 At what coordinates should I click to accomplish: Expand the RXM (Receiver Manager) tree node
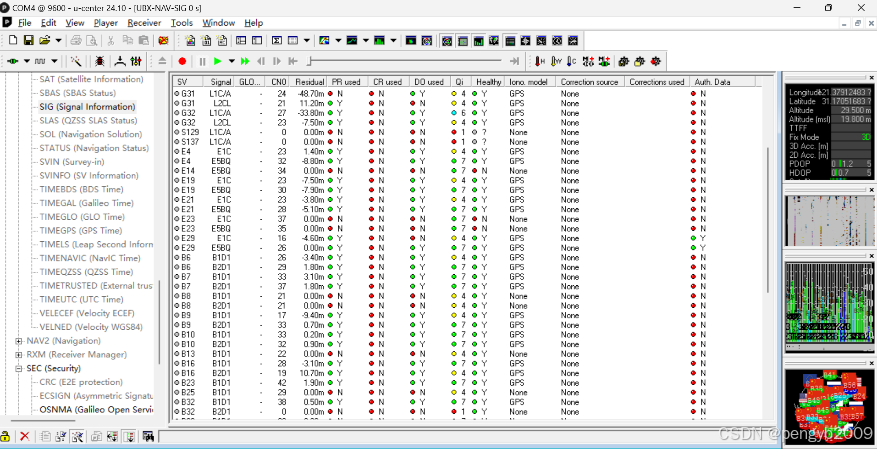(19, 355)
